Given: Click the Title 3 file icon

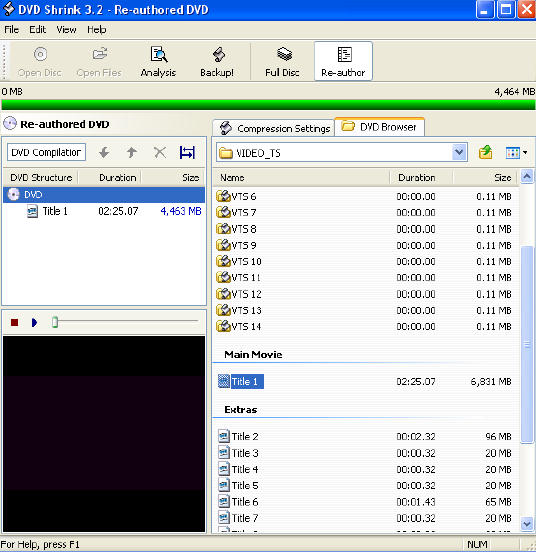Looking at the screenshot, I should pos(224,453).
